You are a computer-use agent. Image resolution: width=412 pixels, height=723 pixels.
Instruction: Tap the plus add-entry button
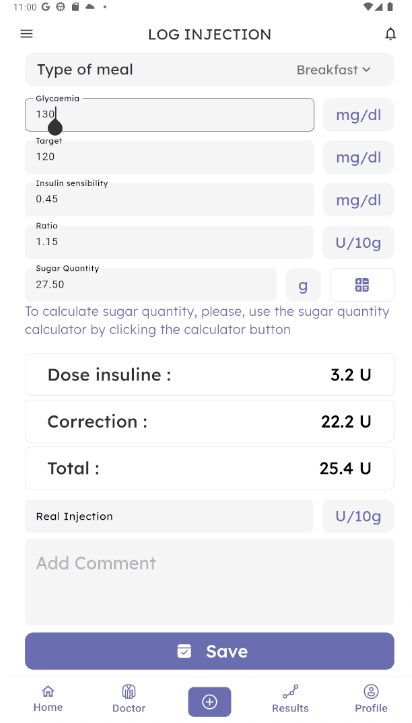(x=209, y=702)
